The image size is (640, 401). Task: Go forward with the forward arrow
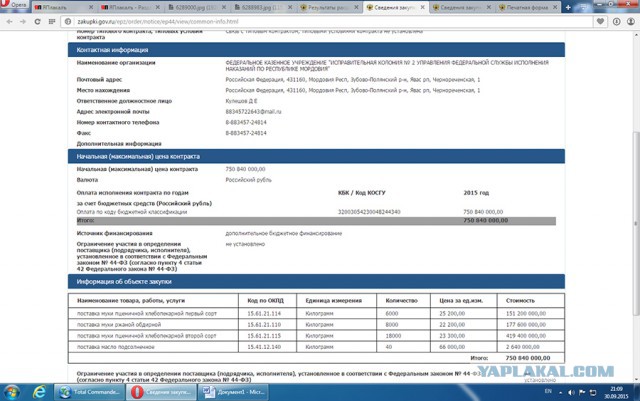pyautogui.click(x=23, y=22)
